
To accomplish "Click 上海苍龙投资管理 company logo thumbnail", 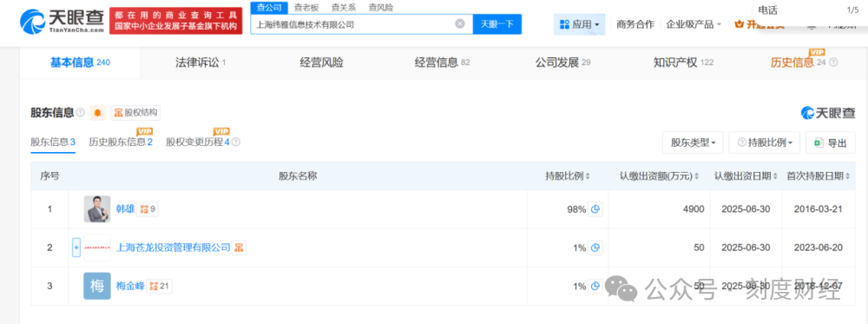I will 97,248.
